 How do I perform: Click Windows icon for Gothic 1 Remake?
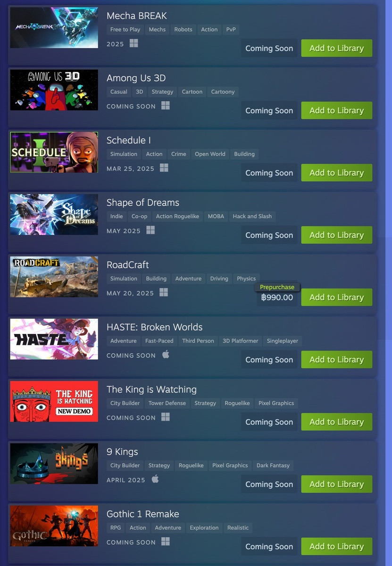coord(166,541)
